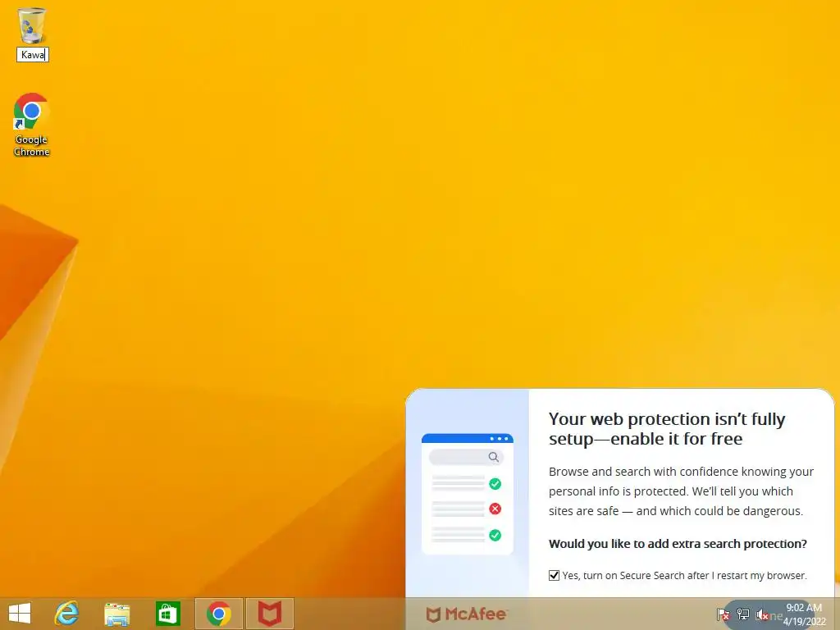Switch to the McAfee taskbar button
This screenshot has width=840, height=630.
pos(269,614)
